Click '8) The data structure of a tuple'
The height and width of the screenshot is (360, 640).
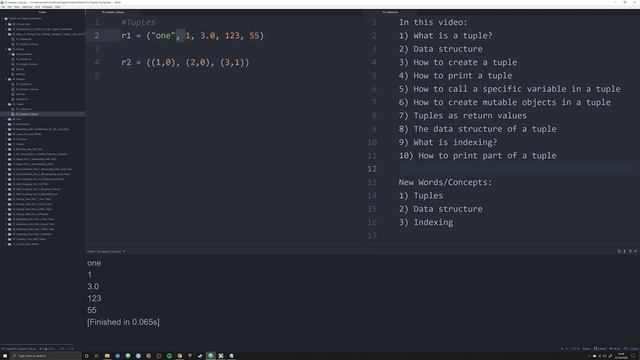point(478,129)
